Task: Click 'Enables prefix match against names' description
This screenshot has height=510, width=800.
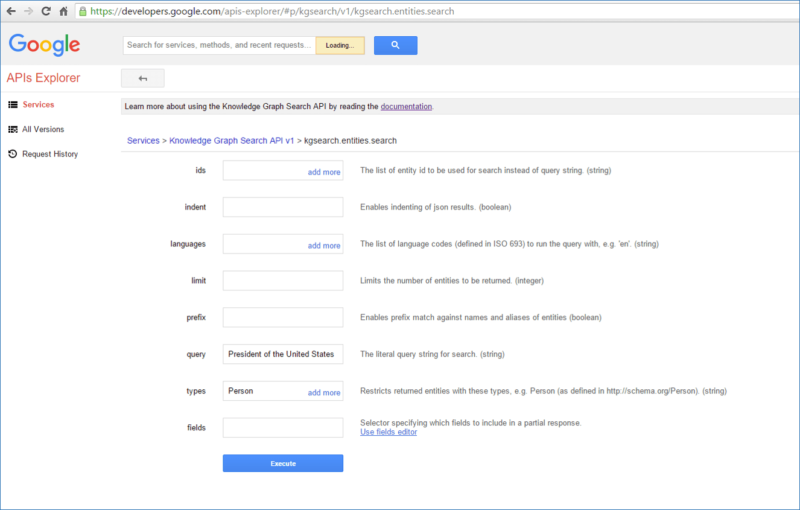Action: coord(481,317)
